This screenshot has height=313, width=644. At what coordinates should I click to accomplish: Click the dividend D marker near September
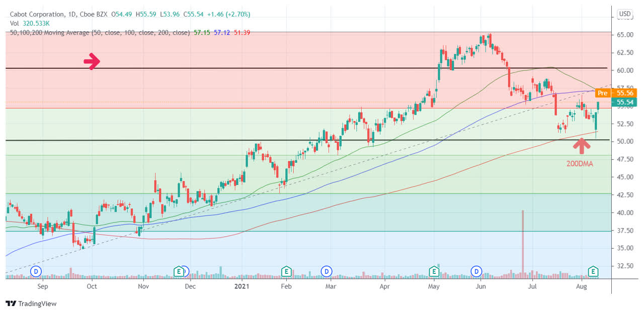(x=35, y=271)
